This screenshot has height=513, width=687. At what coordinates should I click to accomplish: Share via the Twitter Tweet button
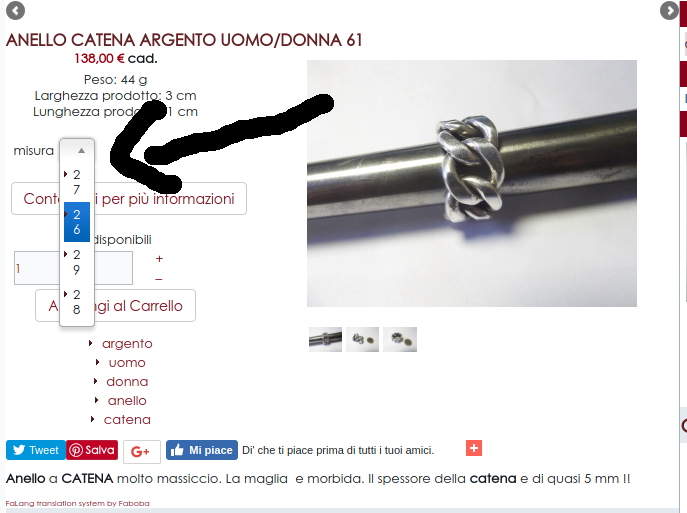pyautogui.click(x=36, y=450)
